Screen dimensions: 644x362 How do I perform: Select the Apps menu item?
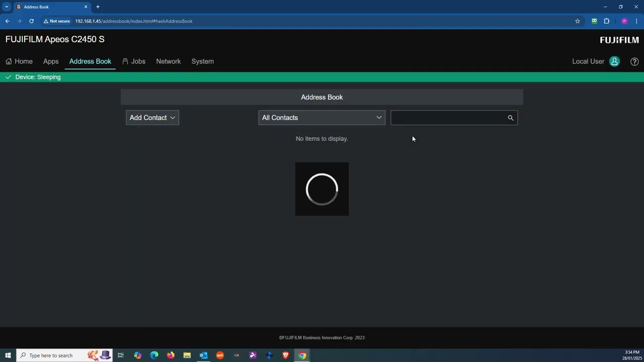tap(51, 61)
